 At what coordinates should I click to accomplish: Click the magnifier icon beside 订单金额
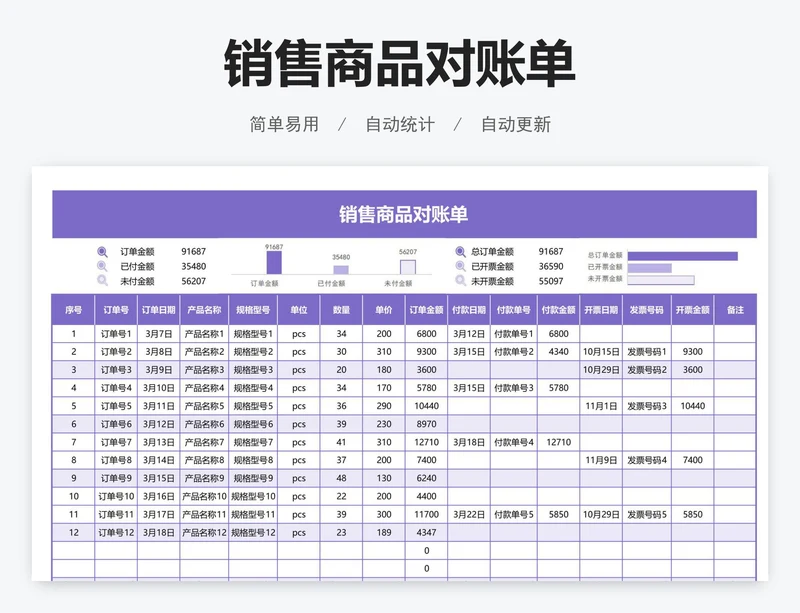[103, 252]
